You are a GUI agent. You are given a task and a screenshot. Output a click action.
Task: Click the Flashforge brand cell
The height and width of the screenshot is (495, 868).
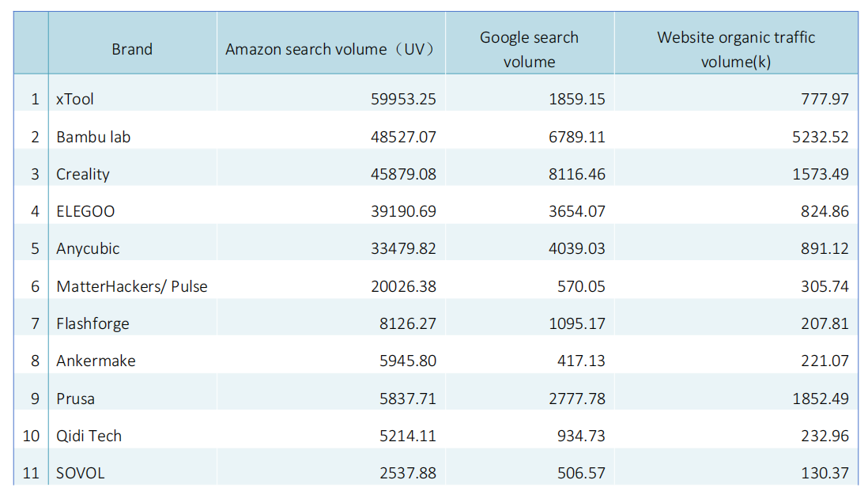pyautogui.click(x=92, y=323)
